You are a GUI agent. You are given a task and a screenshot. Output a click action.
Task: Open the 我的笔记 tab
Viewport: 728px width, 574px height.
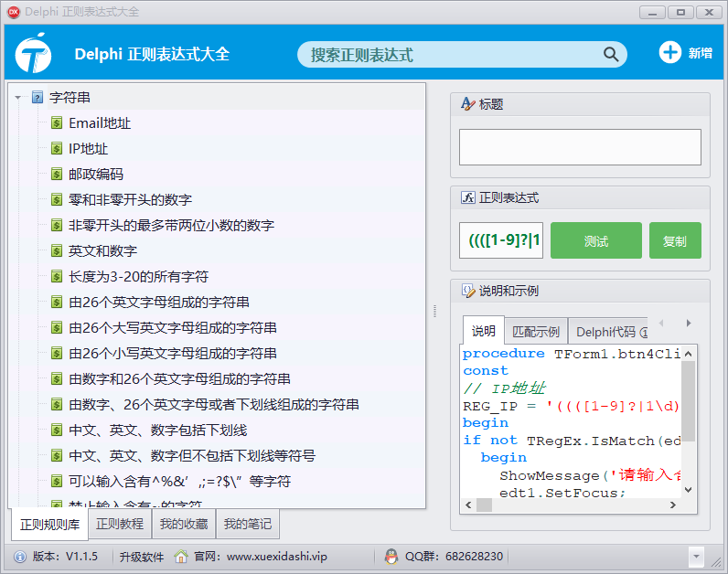248,524
